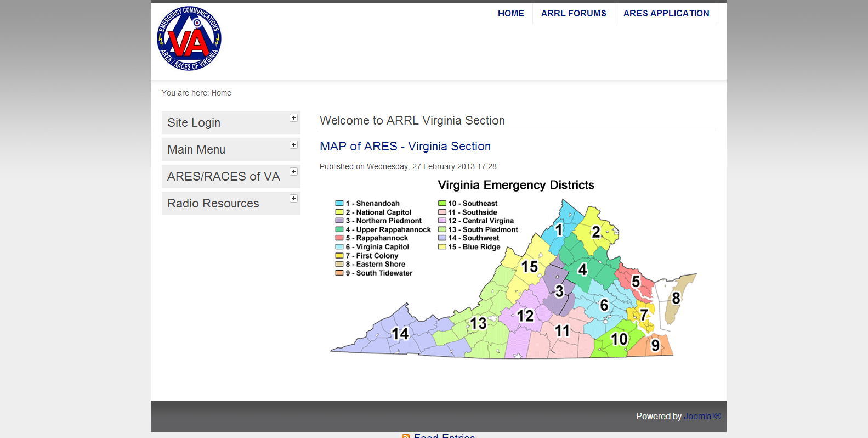Click district 1 on the Virginia map
The height and width of the screenshot is (438, 868).
pos(558,230)
